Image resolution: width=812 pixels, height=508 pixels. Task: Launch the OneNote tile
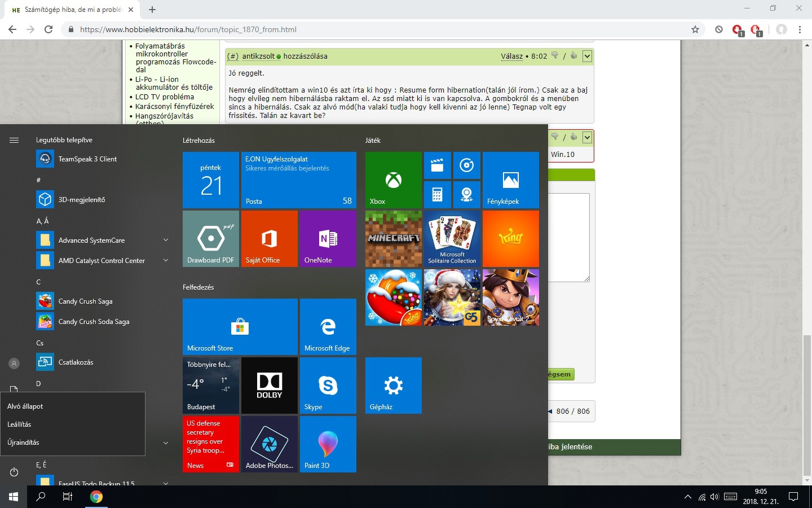click(x=328, y=239)
